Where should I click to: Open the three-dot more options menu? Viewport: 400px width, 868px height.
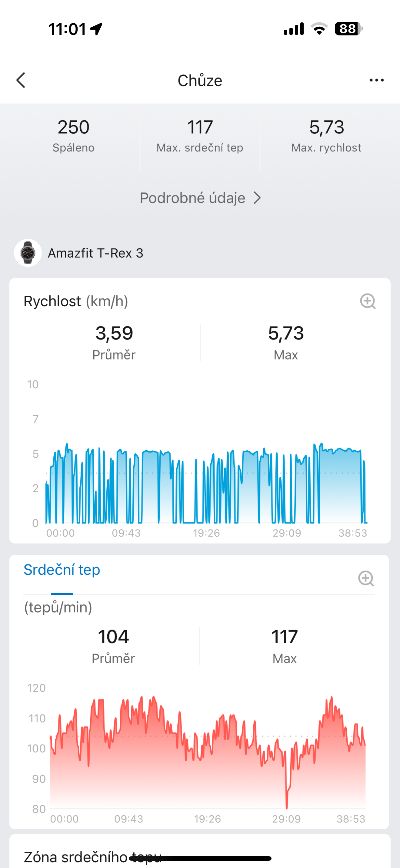pos(376,80)
